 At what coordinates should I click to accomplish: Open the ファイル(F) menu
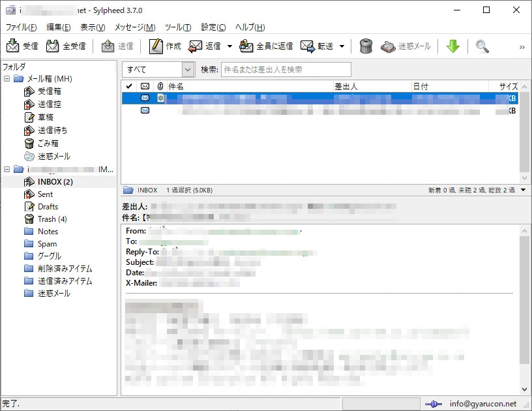(x=21, y=27)
